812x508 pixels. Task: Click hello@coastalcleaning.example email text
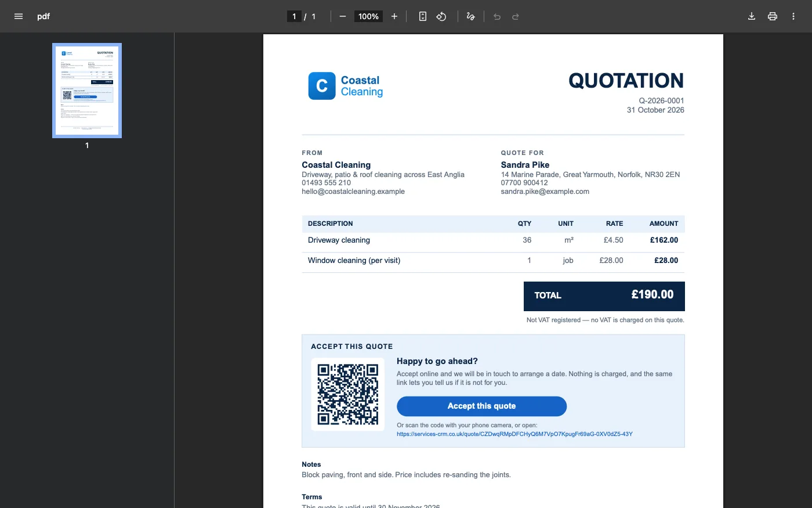click(353, 192)
